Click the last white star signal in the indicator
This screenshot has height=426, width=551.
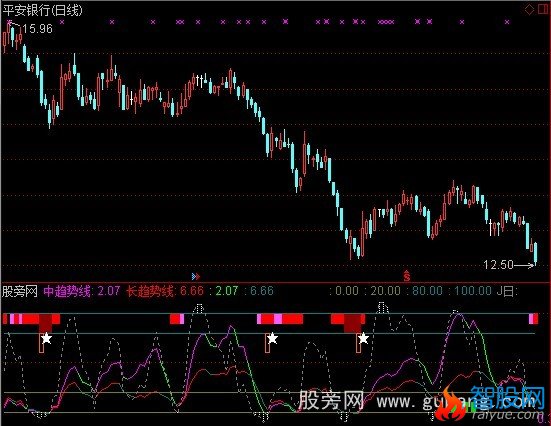click(x=363, y=339)
